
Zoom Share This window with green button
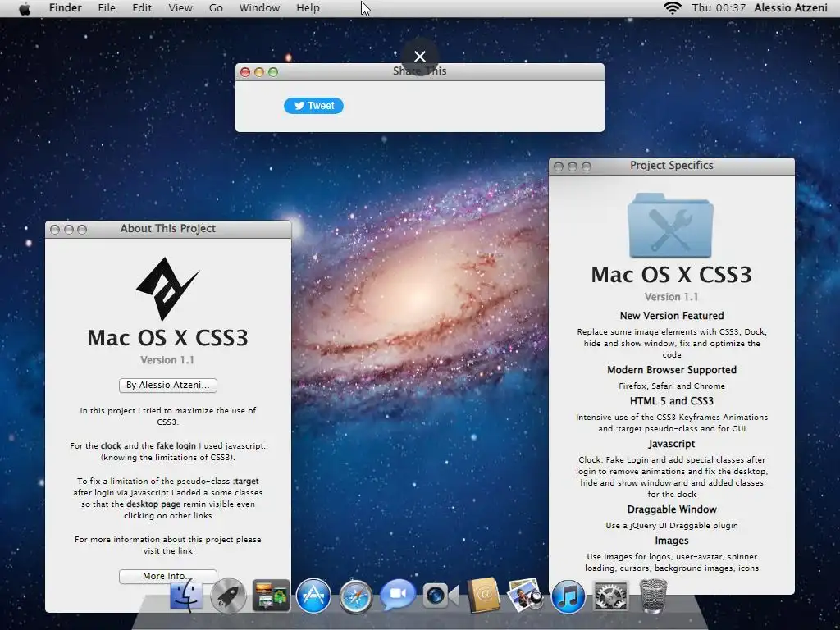tap(273, 72)
